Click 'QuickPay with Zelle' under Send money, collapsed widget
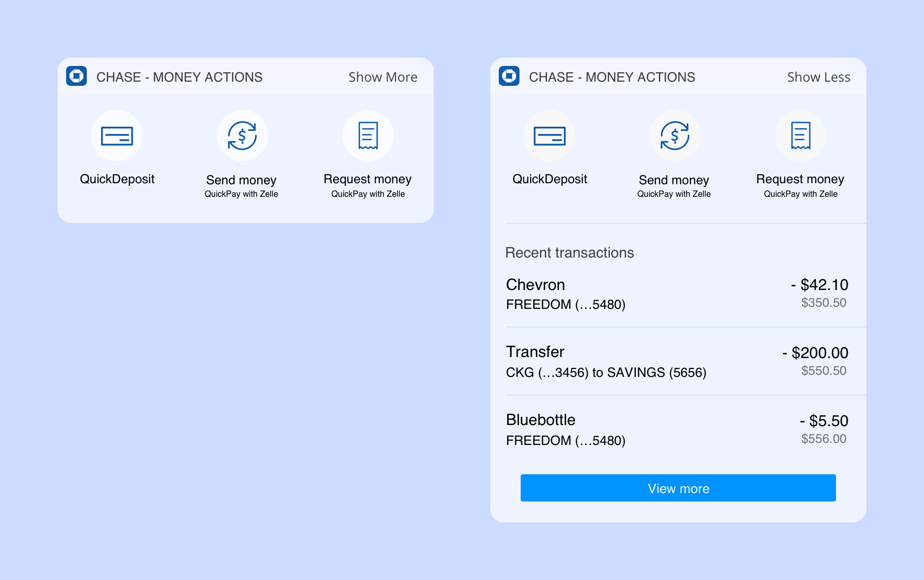 [x=241, y=194]
